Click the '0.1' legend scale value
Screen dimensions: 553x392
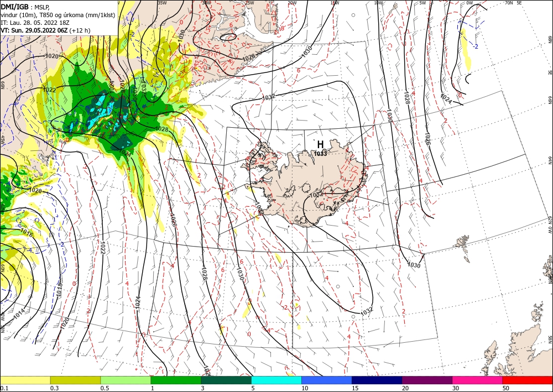pyautogui.click(x=4, y=388)
